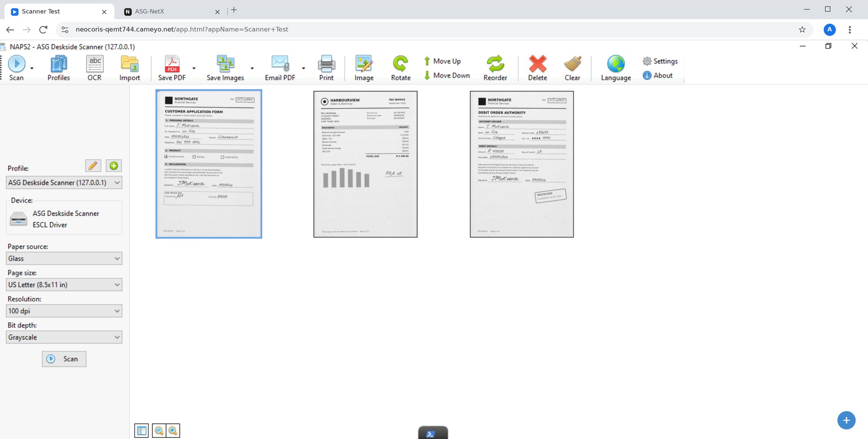Open the Bit depth dropdown
Screen dimensions: 868x439
point(64,337)
